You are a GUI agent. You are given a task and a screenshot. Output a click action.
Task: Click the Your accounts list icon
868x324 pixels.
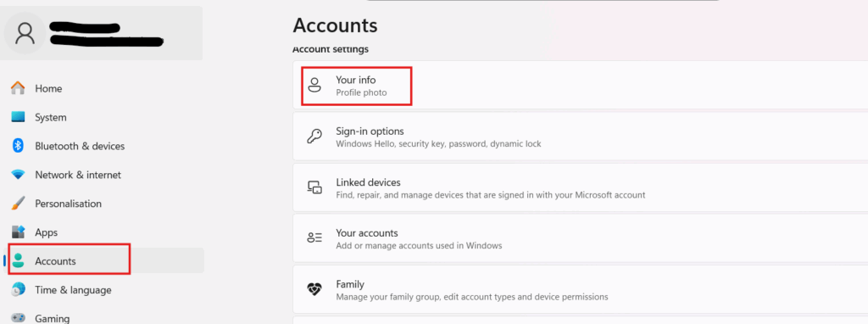tap(314, 238)
